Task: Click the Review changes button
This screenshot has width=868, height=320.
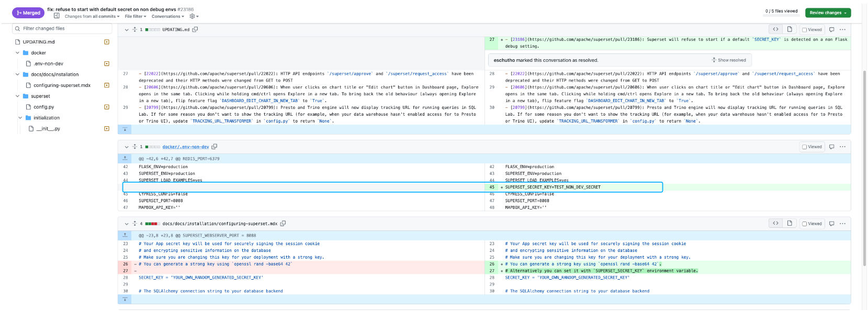Action: [x=828, y=13]
